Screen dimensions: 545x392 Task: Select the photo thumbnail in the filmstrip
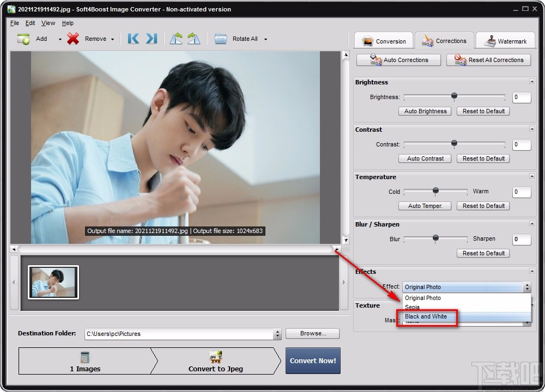[x=52, y=281]
